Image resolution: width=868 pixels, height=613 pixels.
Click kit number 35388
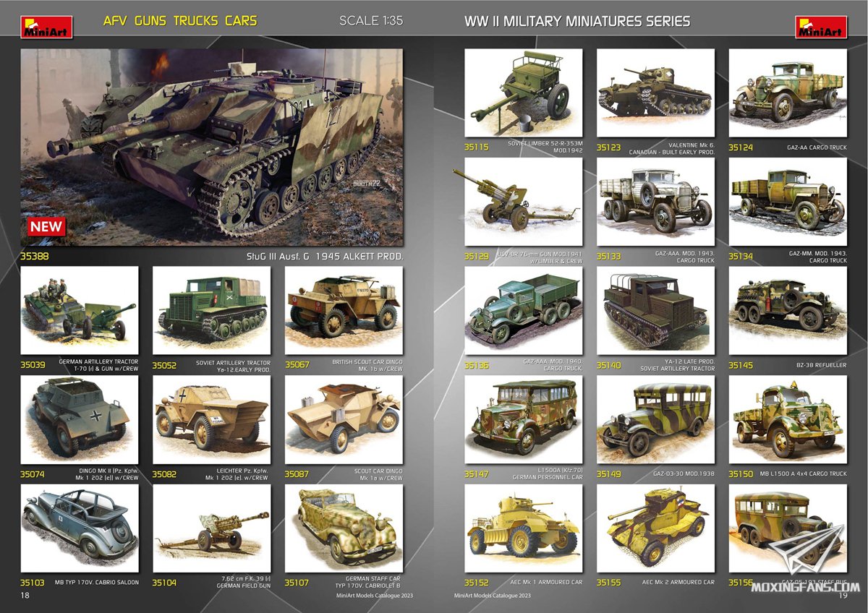coord(35,256)
